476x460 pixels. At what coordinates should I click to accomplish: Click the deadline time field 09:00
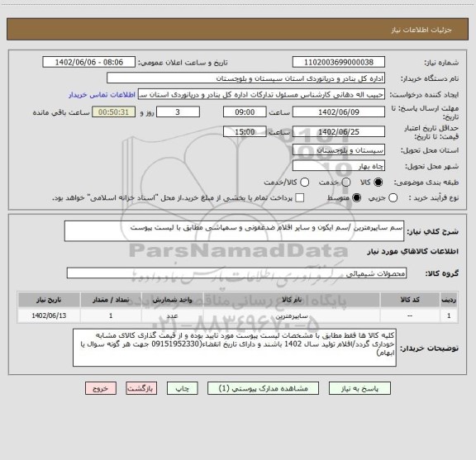tap(245, 112)
